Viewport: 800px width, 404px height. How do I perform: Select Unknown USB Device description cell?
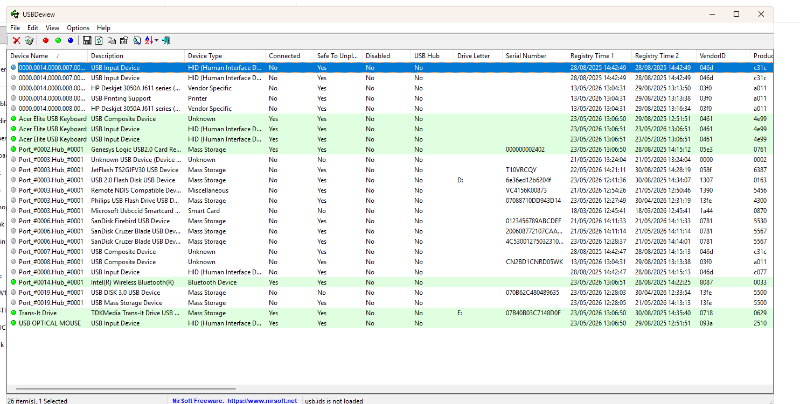point(135,160)
